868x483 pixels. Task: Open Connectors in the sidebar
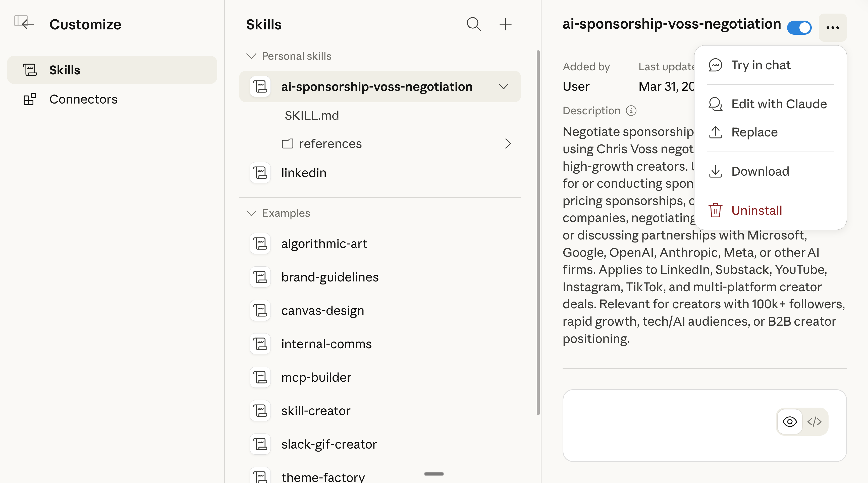(x=83, y=100)
